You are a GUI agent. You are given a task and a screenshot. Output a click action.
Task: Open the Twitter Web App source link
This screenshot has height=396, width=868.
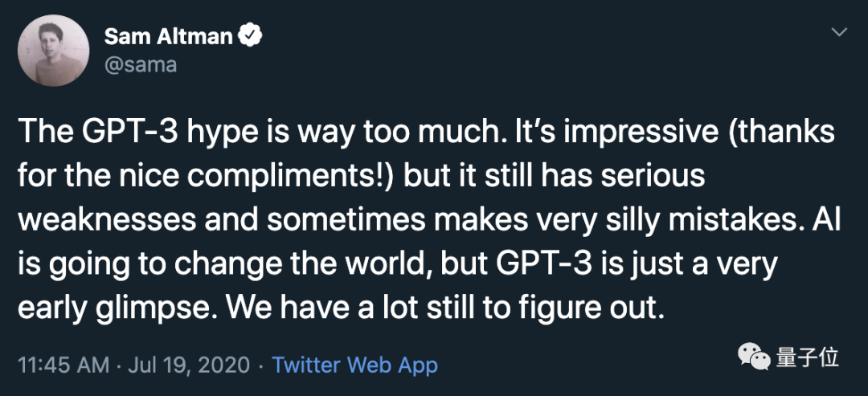354,365
